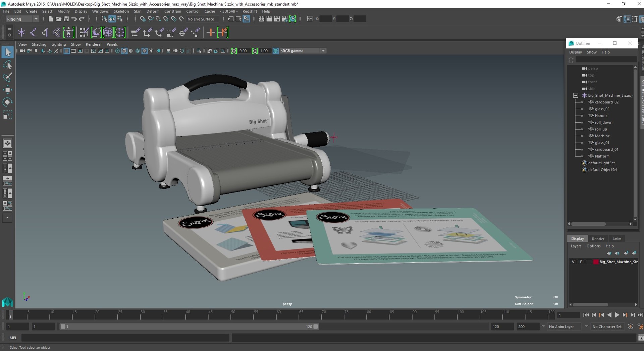Click the Redo arrow icon
This screenshot has width=644, height=351.
82,19
